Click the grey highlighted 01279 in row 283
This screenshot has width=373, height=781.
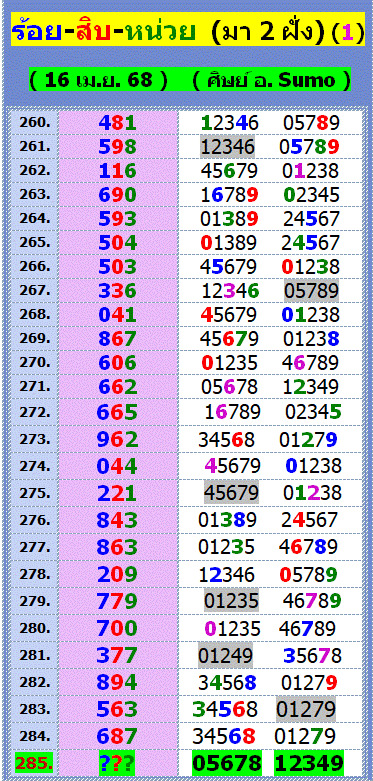pos(306,708)
